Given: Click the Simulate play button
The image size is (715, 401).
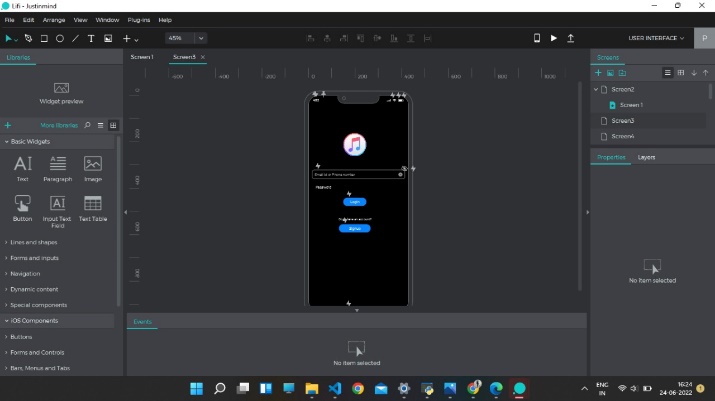Looking at the screenshot, I should (x=554, y=38).
